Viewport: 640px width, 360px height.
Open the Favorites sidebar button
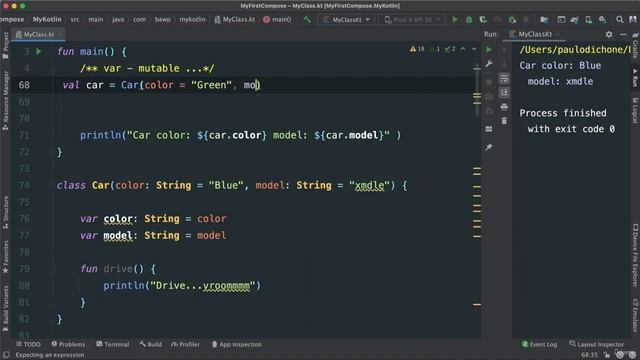coord(5,256)
